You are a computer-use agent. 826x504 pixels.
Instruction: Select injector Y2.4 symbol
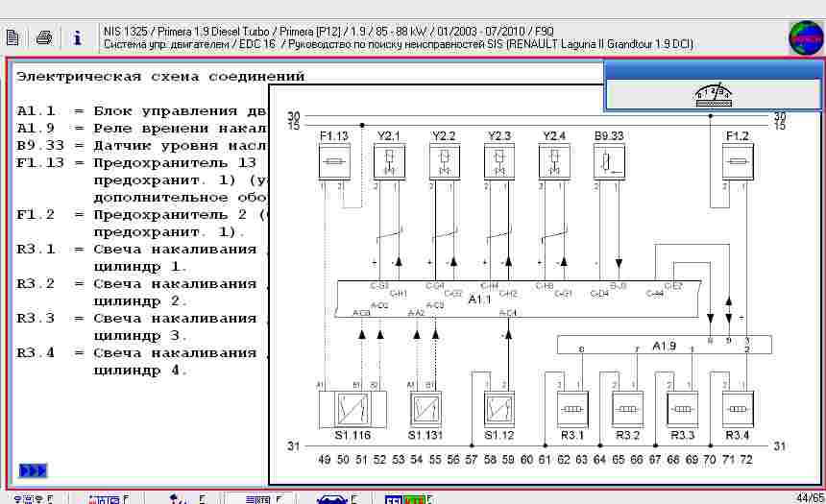click(554, 162)
